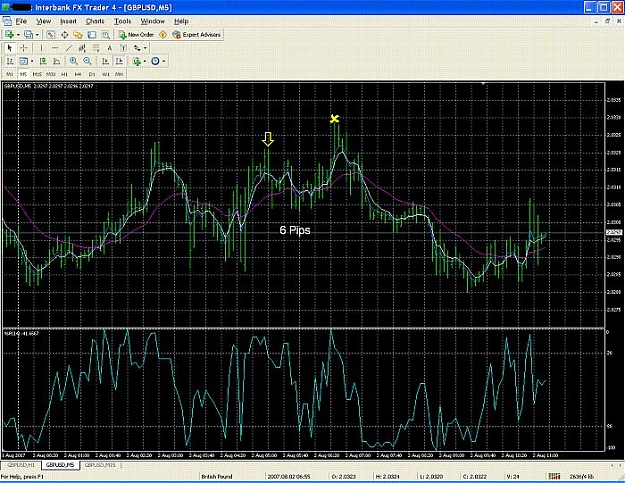This screenshot has width=625, height=483.
Task: Expand the Periods clock dropdown arrow
Action: point(163,61)
